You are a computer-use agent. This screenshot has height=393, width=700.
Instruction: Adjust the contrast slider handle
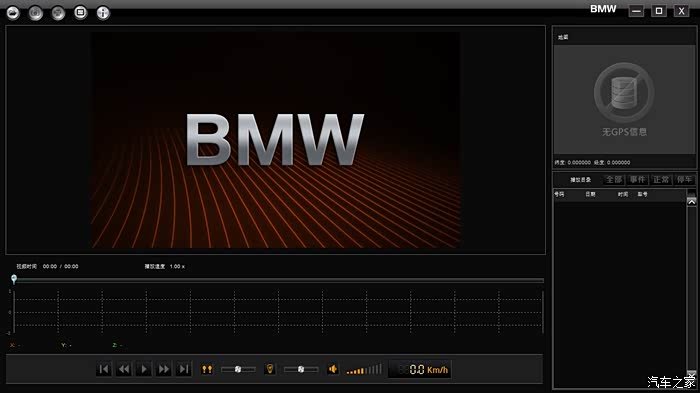[x=238, y=369]
